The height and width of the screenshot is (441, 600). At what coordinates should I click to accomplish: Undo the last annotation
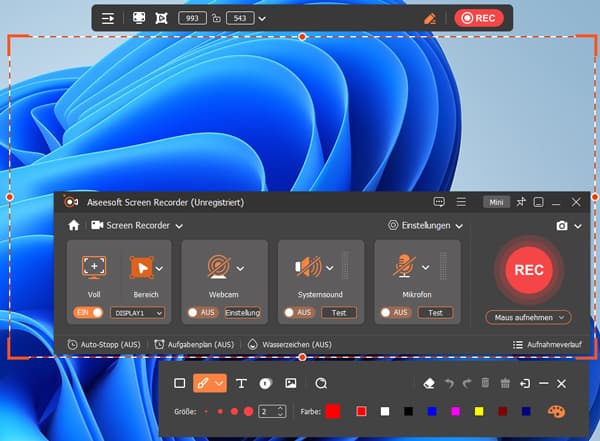(x=449, y=383)
